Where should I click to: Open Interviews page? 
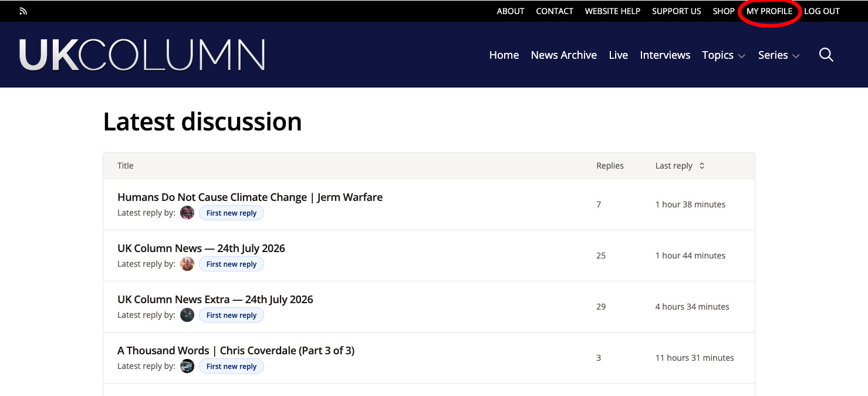(665, 55)
